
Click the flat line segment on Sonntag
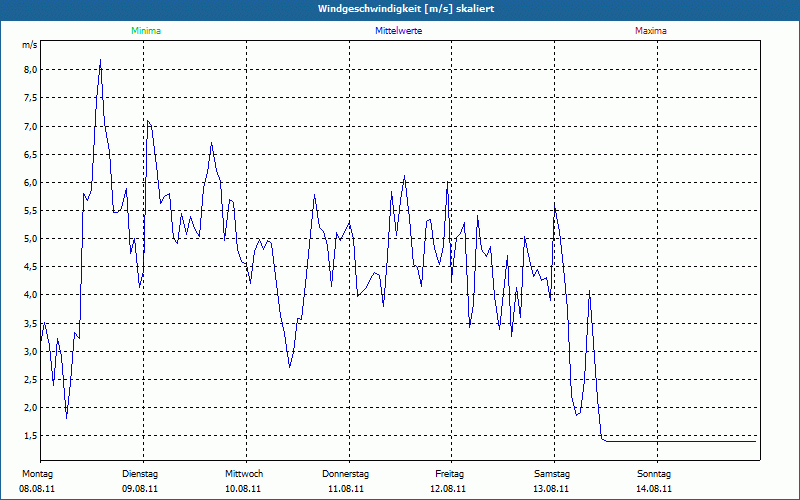pyautogui.click(x=707, y=441)
